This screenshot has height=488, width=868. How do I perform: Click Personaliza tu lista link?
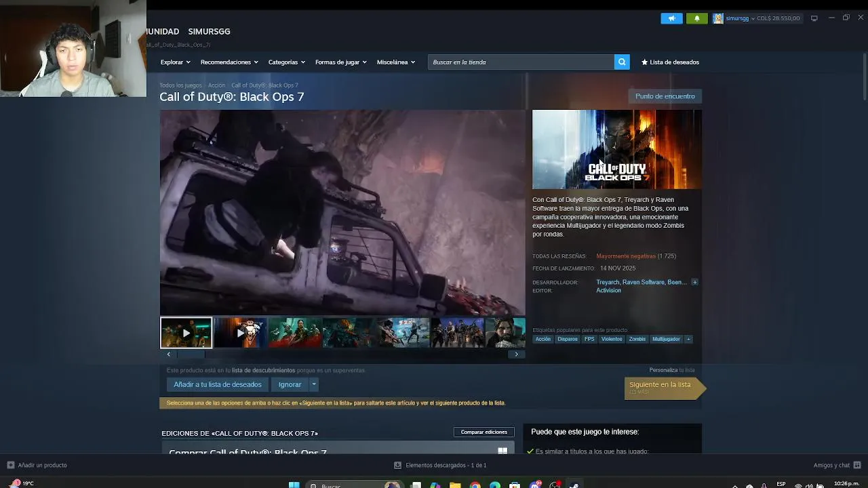click(671, 370)
